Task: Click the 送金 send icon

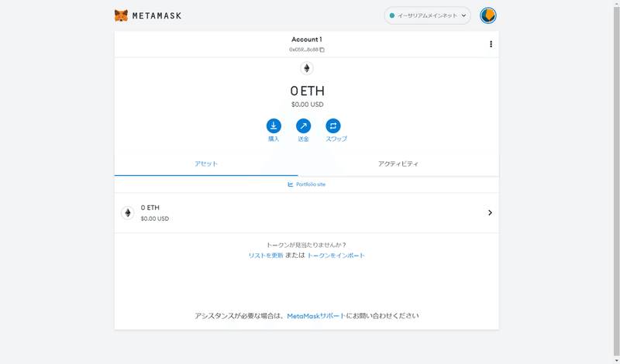Action: click(303, 126)
